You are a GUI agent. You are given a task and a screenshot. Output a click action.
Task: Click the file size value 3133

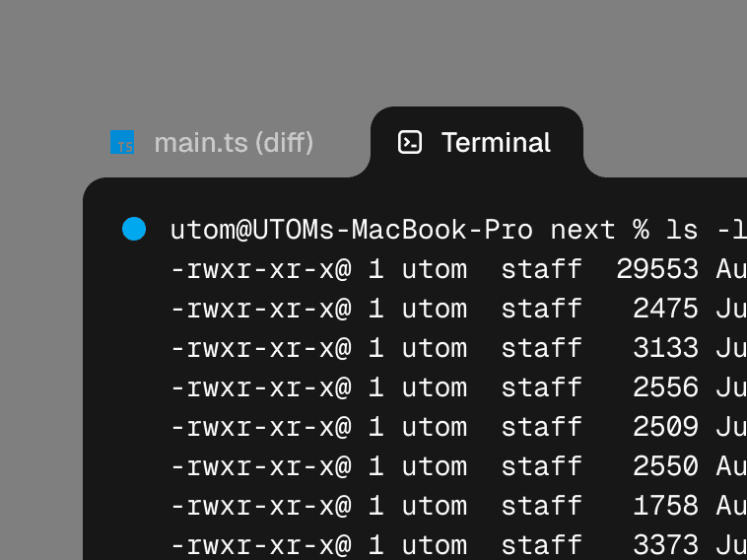[x=665, y=348]
